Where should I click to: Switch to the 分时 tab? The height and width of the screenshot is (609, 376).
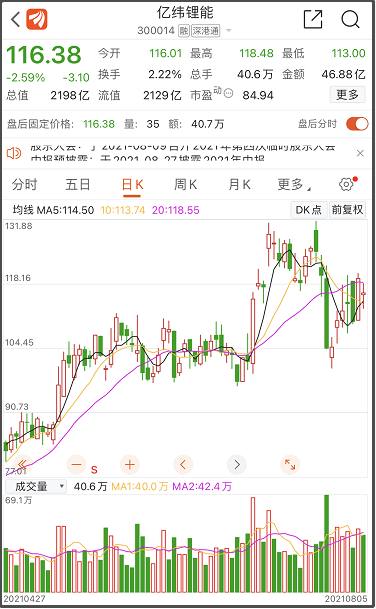pyautogui.click(x=24, y=184)
